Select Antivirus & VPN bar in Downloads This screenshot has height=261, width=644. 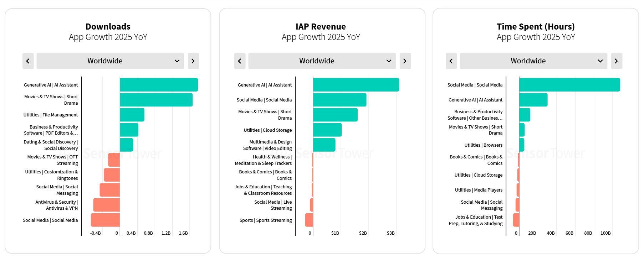tap(107, 205)
